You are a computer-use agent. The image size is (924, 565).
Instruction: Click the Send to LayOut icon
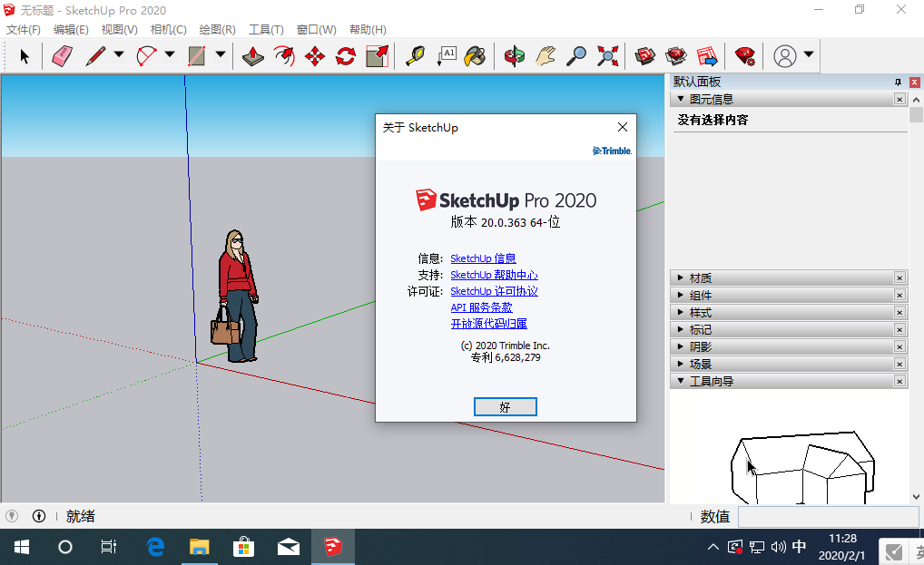[707, 56]
